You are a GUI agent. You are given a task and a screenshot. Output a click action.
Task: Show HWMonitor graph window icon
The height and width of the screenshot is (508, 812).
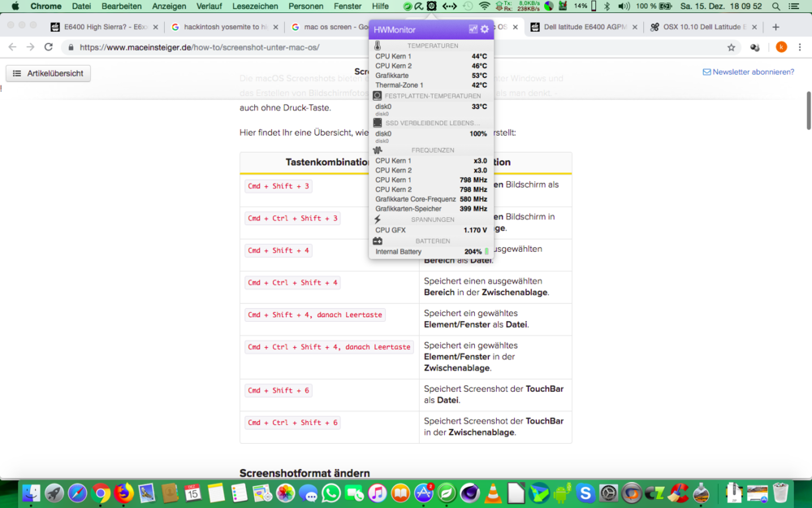pos(473,29)
